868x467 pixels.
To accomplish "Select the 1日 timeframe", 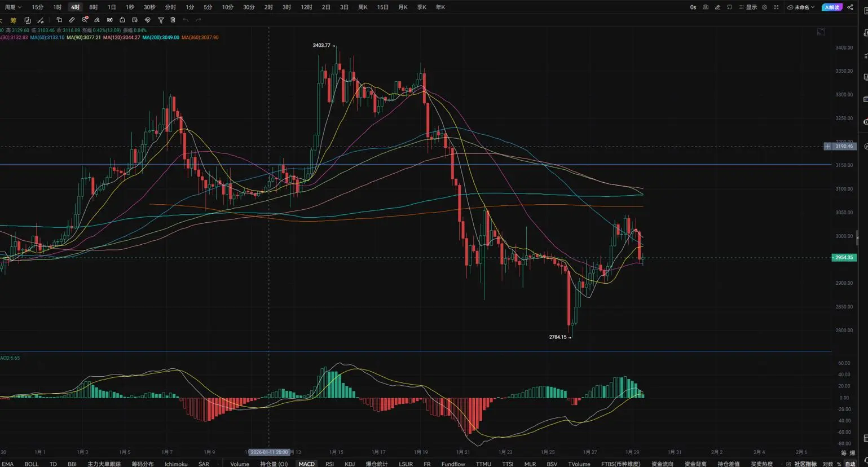I will click(112, 7).
